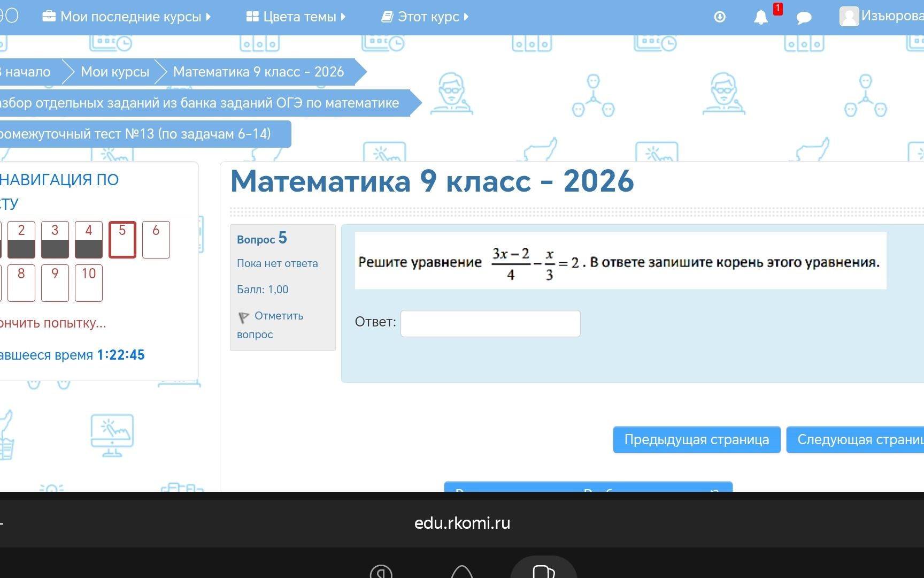This screenshot has width=924, height=578.
Task: Open Мои курсы breadcrumb link
Action: [115, 72]
